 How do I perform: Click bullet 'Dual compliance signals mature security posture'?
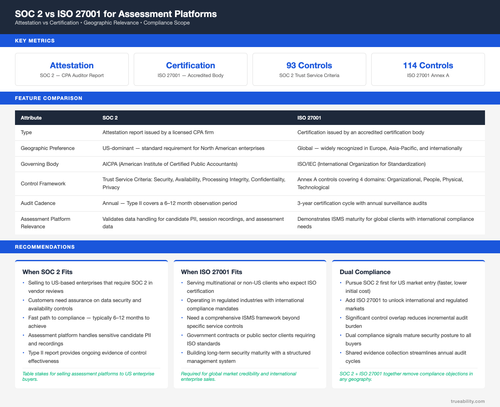[408, 339]
